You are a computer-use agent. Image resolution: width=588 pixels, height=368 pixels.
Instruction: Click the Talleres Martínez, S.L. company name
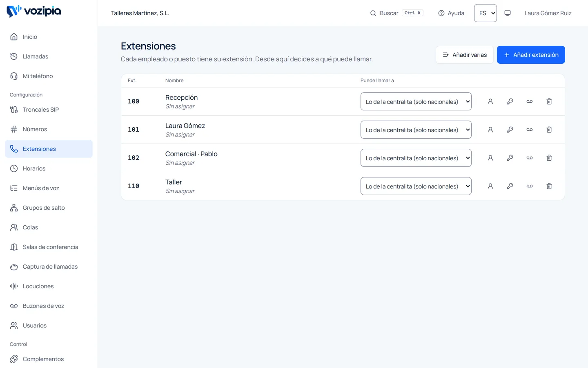[x=140, y=13]
